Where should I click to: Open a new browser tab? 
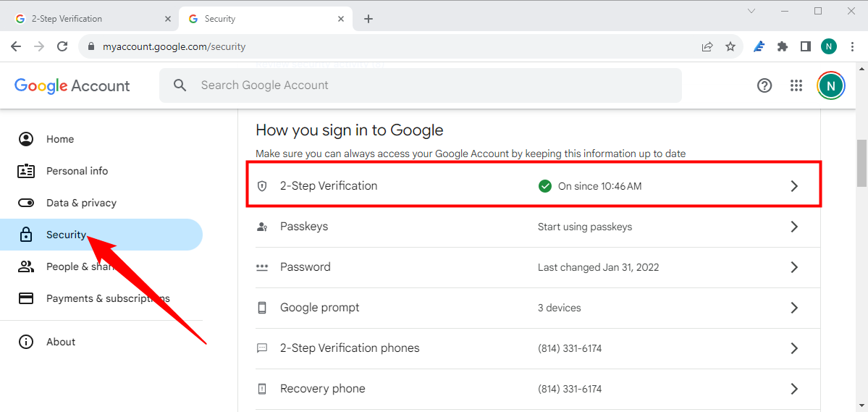(x=368, y=19)
